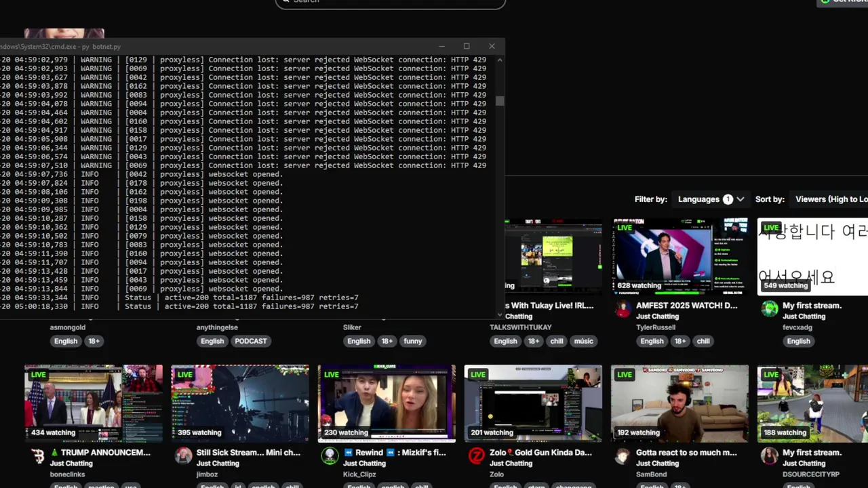Image resolution: width=868 pixels, height=488 pixels.
Task: Open 'Gotta react to so much' stream title
Action: click(686, 453)
